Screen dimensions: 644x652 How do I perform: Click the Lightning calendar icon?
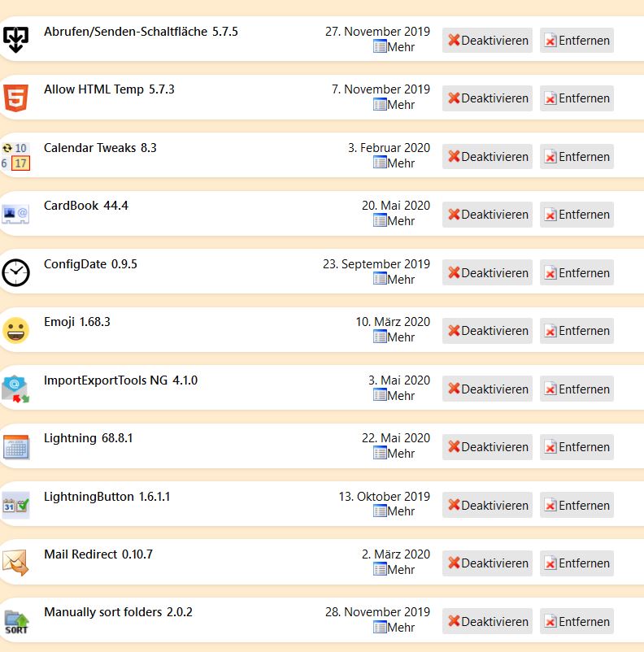[x=16, y=447]
